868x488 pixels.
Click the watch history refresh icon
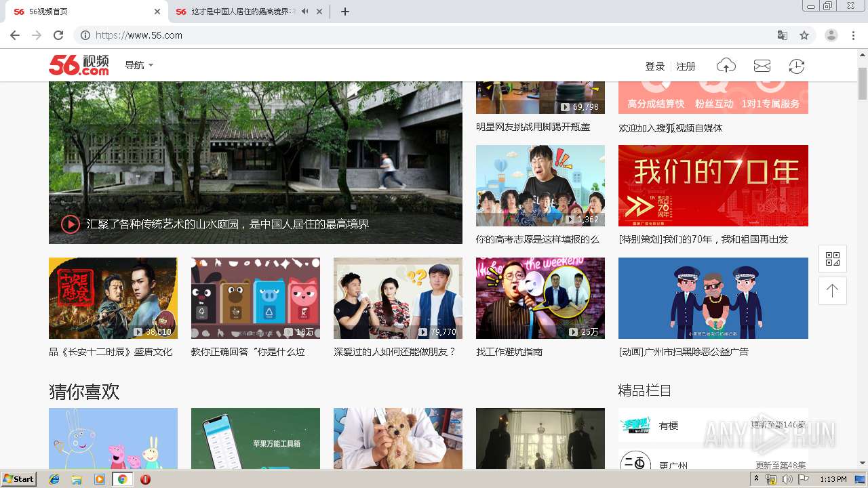(x=797, y=66)
